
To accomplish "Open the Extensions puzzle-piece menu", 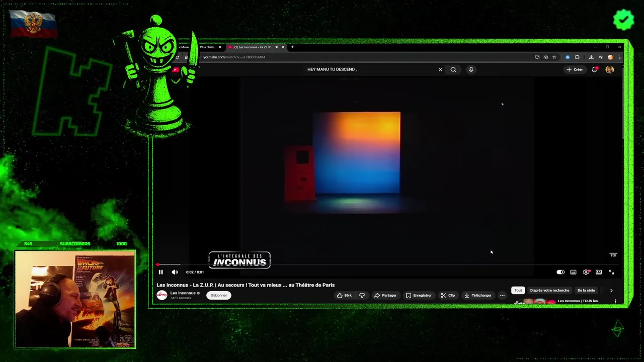I will pyautogui.click(x=577, y=57).
